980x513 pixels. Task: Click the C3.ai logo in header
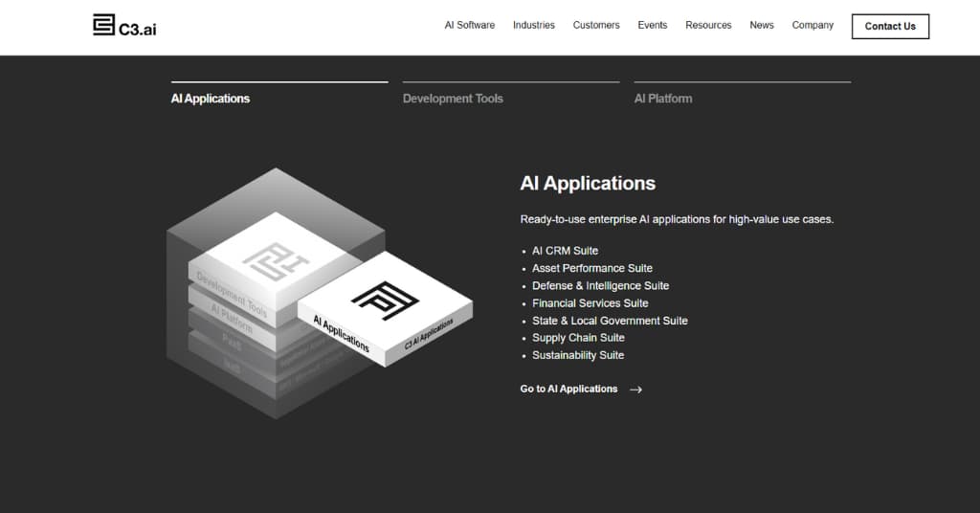pos(124,26)
